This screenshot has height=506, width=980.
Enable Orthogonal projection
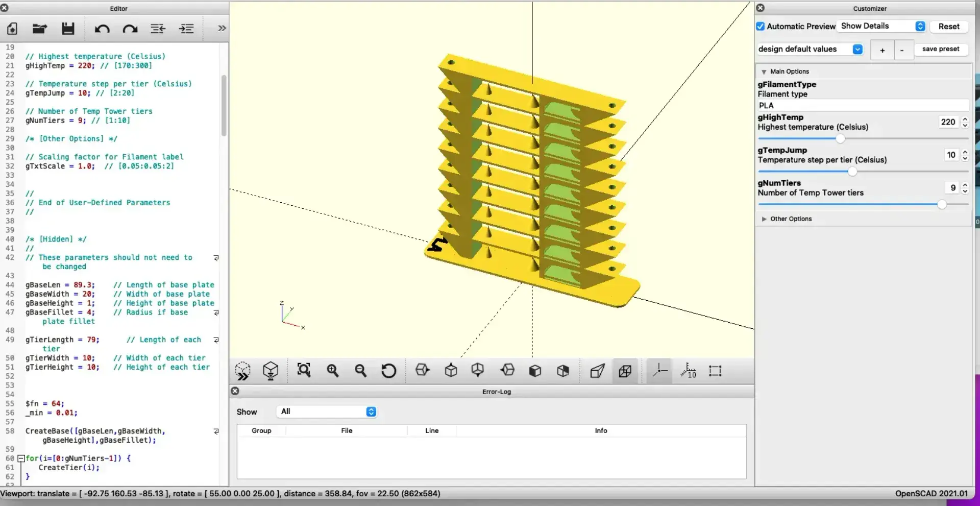625,371
